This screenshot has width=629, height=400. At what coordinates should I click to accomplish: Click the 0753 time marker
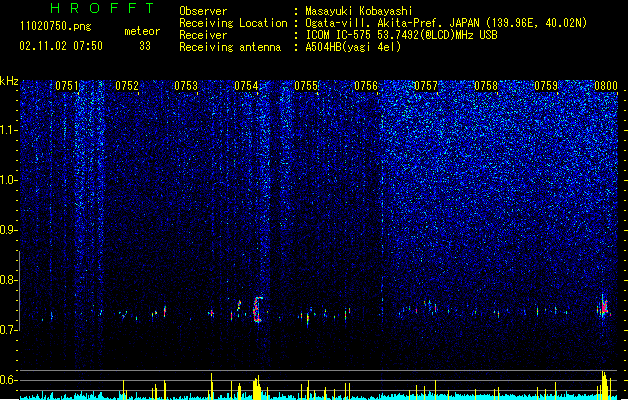pyautogui.click(x=186, y=86)
